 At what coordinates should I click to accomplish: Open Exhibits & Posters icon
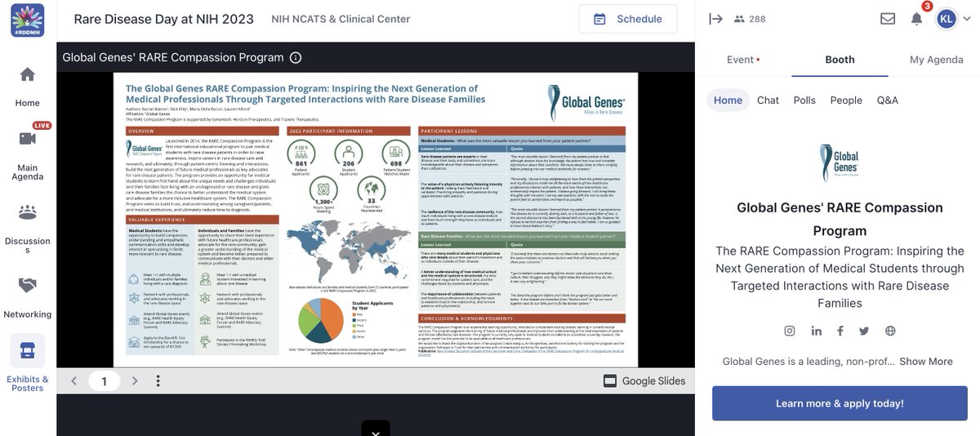tap(27, 351)
